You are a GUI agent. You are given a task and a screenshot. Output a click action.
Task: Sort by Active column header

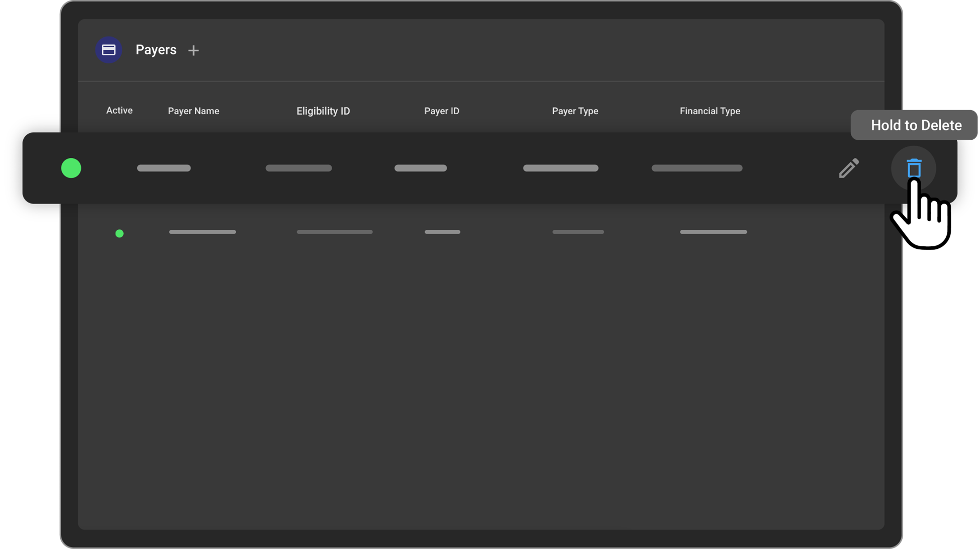click(119, 111)
